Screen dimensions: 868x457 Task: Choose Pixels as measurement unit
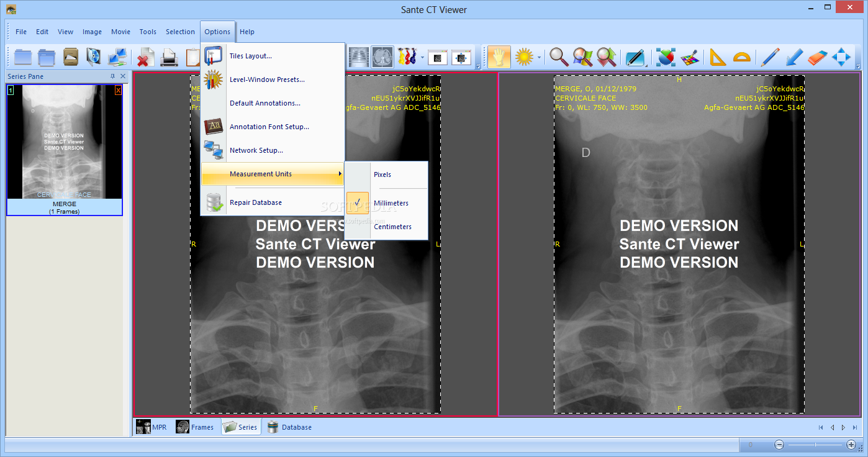[x=386, y=174]
